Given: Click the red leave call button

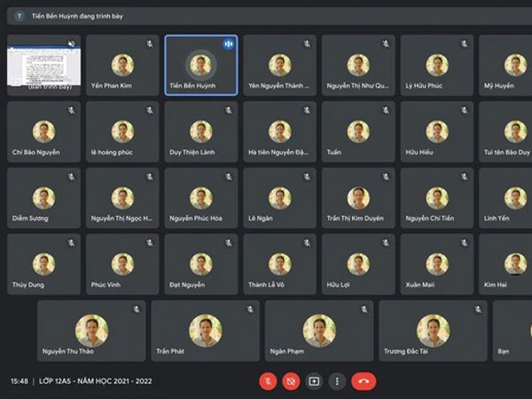Looking at the screenshot, I should 364,381.
